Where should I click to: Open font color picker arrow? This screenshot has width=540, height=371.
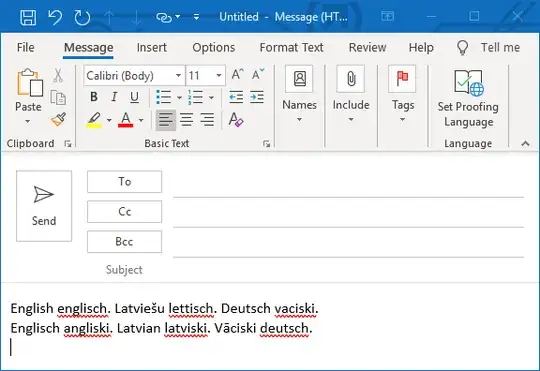141,120
